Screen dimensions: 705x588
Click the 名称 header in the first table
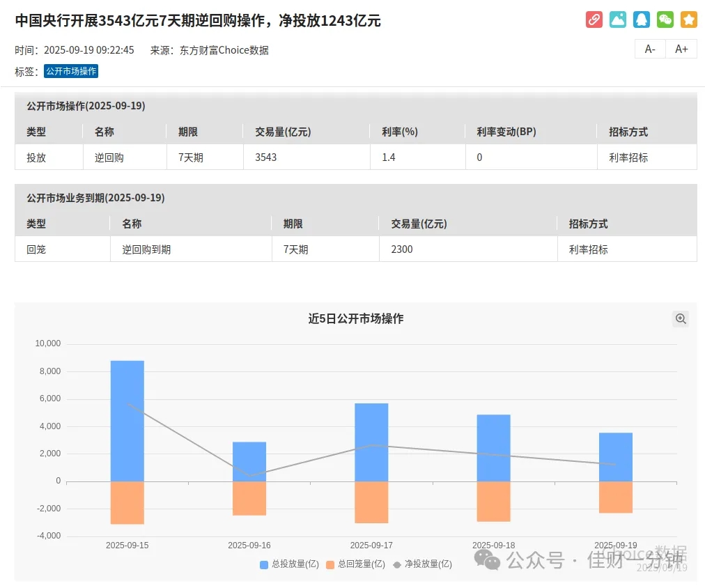(104, 132)
